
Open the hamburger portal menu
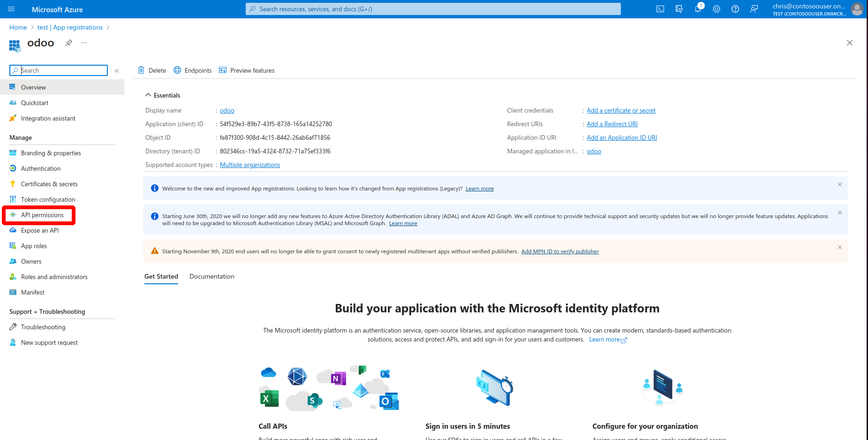(x=11, y=9)
